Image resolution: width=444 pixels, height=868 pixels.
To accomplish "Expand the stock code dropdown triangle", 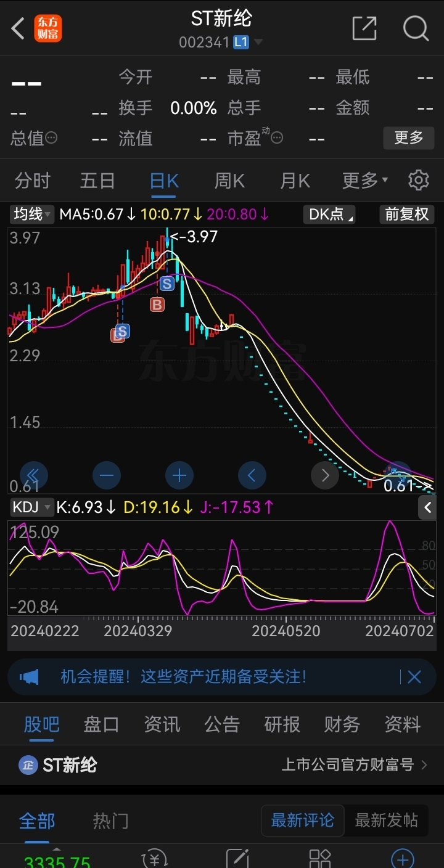I will 258,43.
